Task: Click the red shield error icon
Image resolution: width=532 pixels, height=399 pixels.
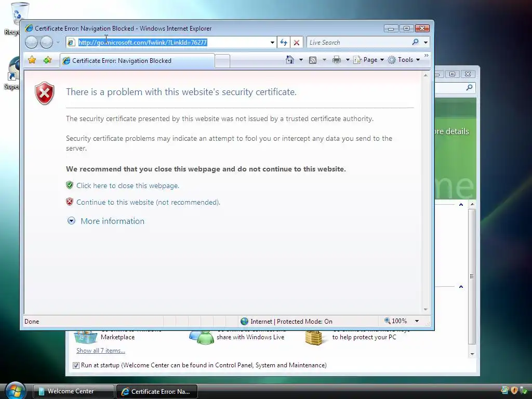Action: (x=45, y=93)
